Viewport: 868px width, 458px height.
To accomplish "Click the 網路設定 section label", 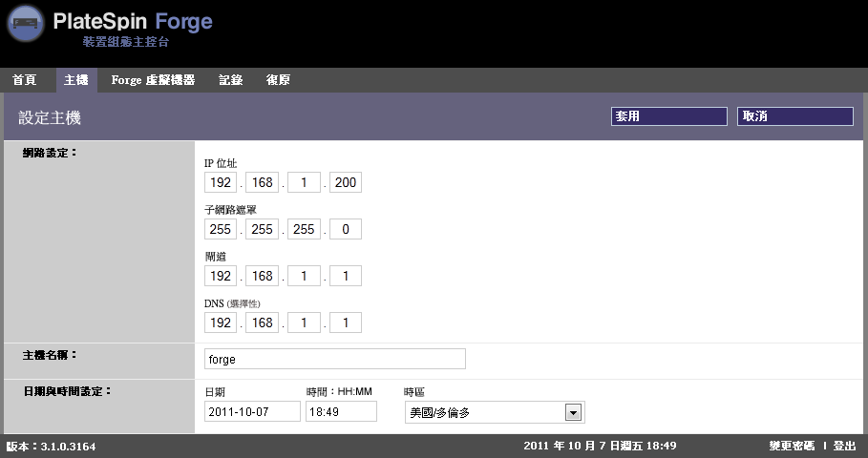I will (50, 153).
